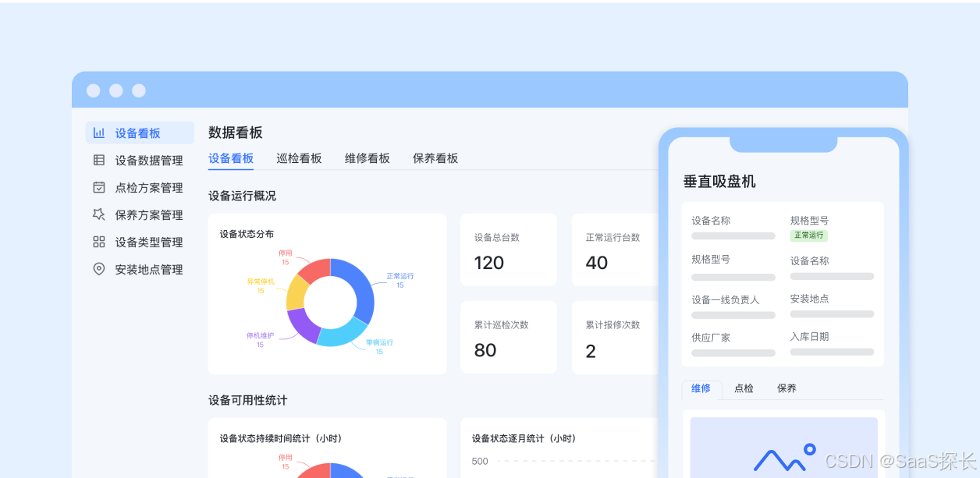Viewport: 980px width, 478px height.
Task: Click the 设备类型管理 grid icon
Action: click(99, 242)
